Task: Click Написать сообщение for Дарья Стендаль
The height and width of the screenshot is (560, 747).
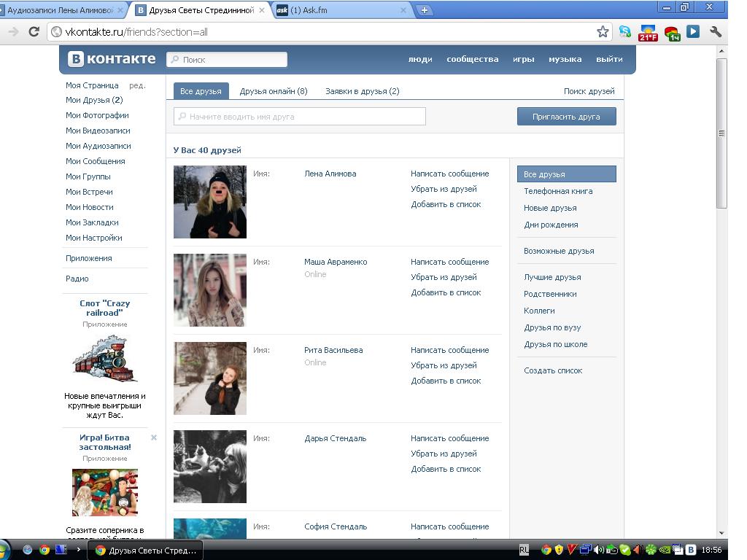Action: pos(449,438)
